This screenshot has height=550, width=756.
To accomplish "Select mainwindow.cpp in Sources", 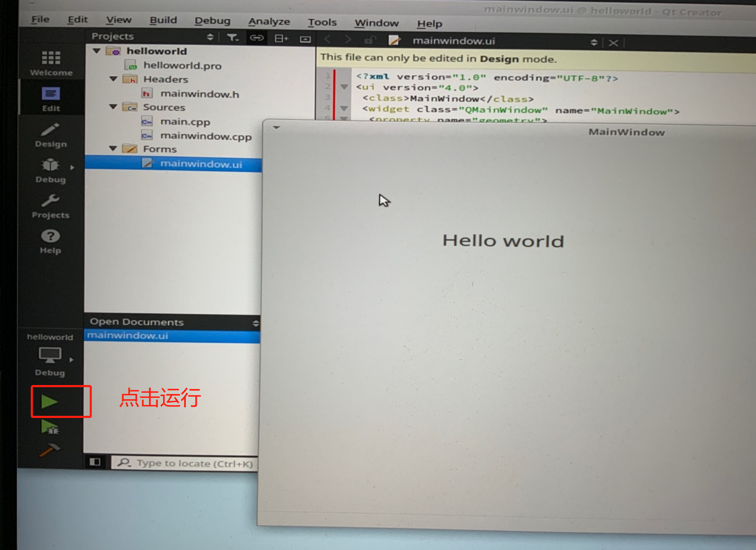I will (206, 136).
